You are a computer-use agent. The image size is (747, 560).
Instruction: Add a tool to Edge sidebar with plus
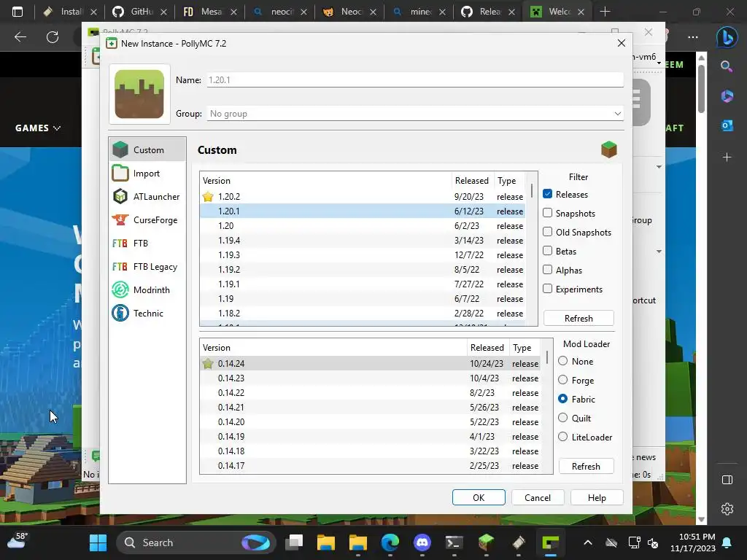click(727, 157)
